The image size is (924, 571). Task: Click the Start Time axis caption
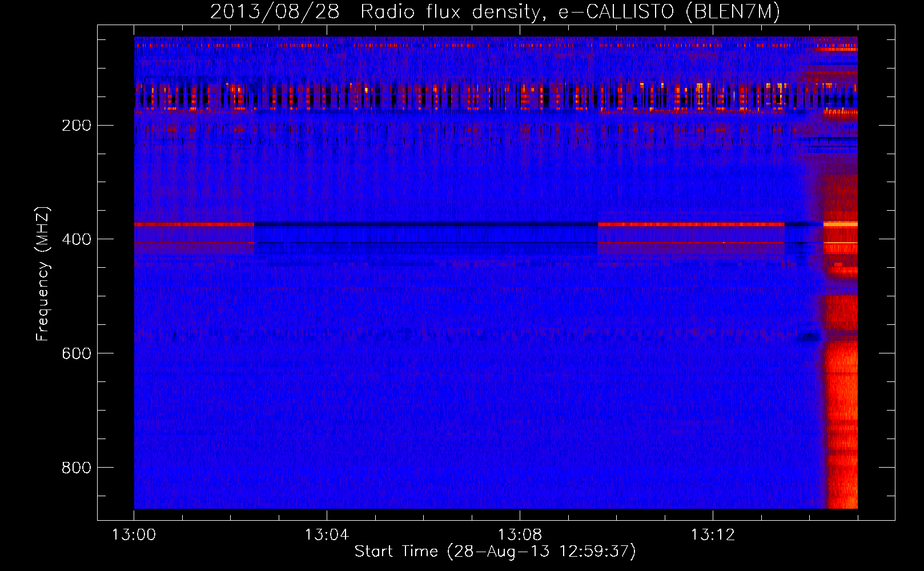[x=495, y=552]
